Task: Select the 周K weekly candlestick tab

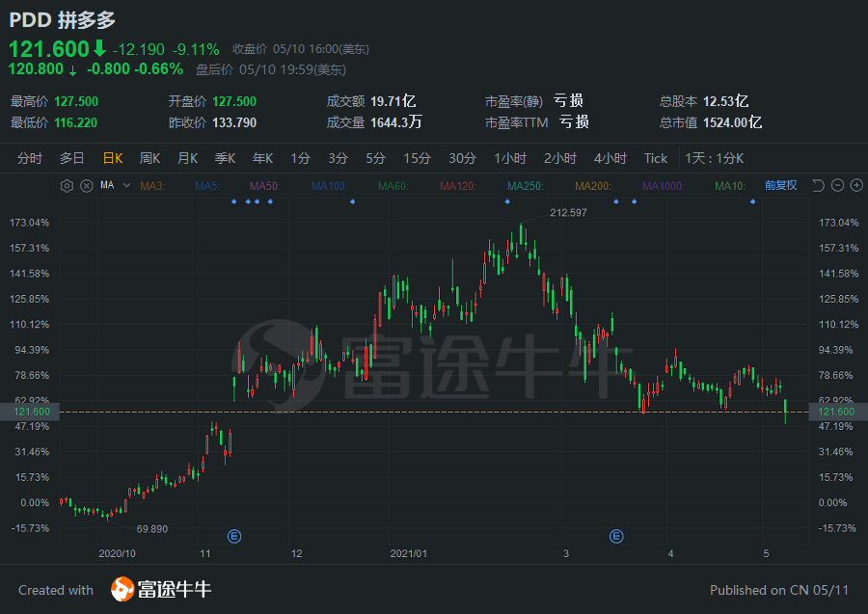Action: point(150,159)
